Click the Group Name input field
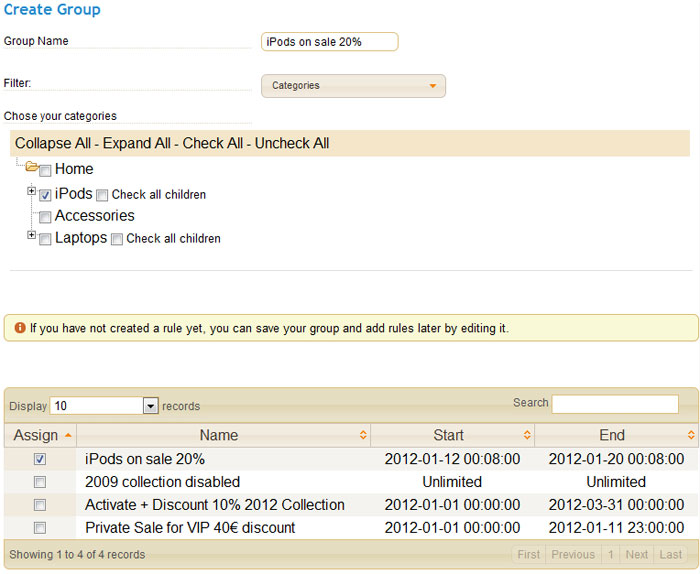700x574 pixels. pos(329,42)
